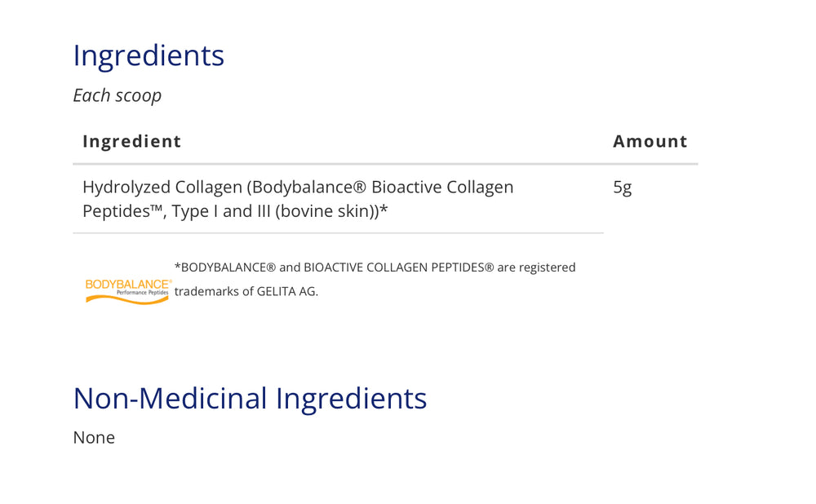Click the orange swoosh under BODYBALANCE logo
This screenshot has width=816, height=504.
(127, 299)
